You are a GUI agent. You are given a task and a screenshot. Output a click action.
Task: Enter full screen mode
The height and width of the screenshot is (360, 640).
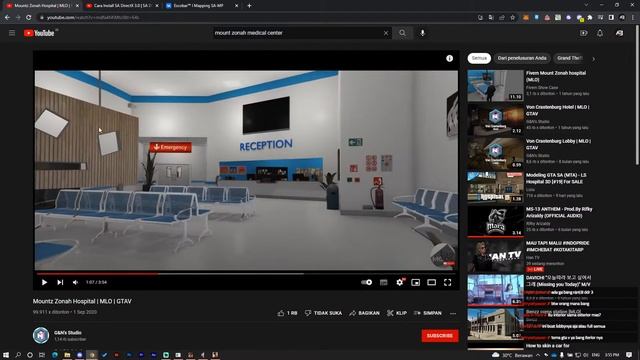pyautogui.click(x=447, y=282)
